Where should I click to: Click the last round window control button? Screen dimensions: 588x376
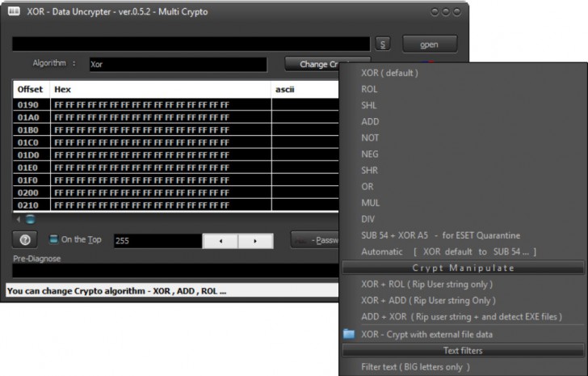coord(457,12)
